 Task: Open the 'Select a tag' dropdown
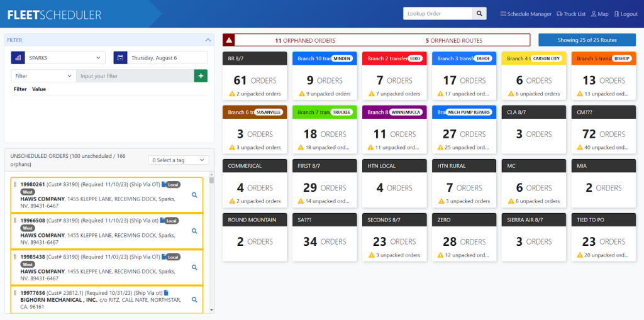(179, 160)
